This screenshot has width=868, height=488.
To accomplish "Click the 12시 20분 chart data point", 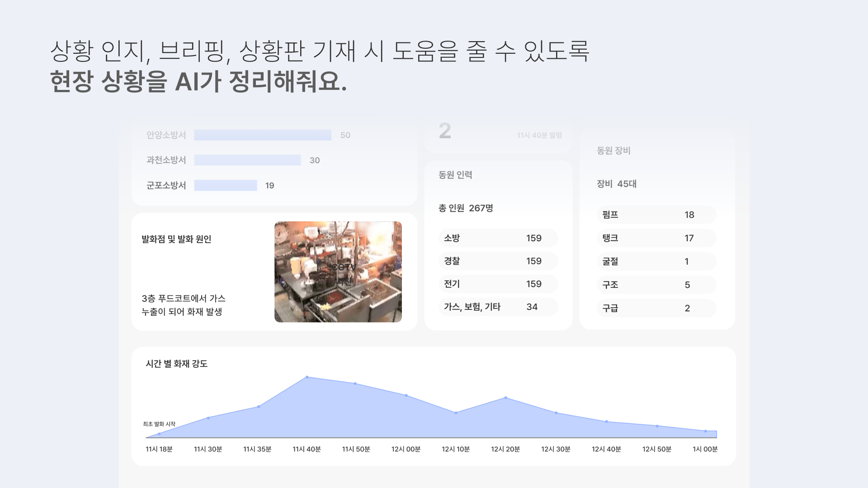I will click(505, 398).
